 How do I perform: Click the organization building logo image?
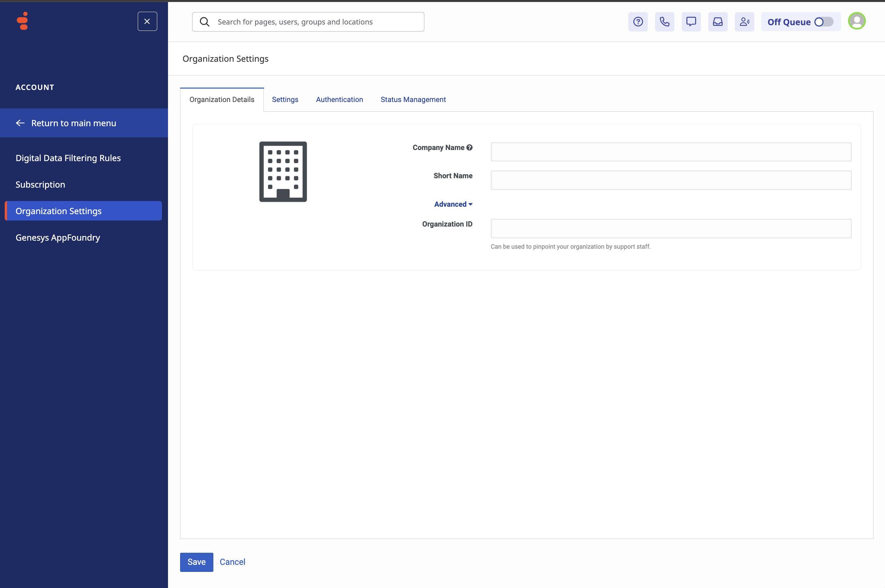coord(283,172)
